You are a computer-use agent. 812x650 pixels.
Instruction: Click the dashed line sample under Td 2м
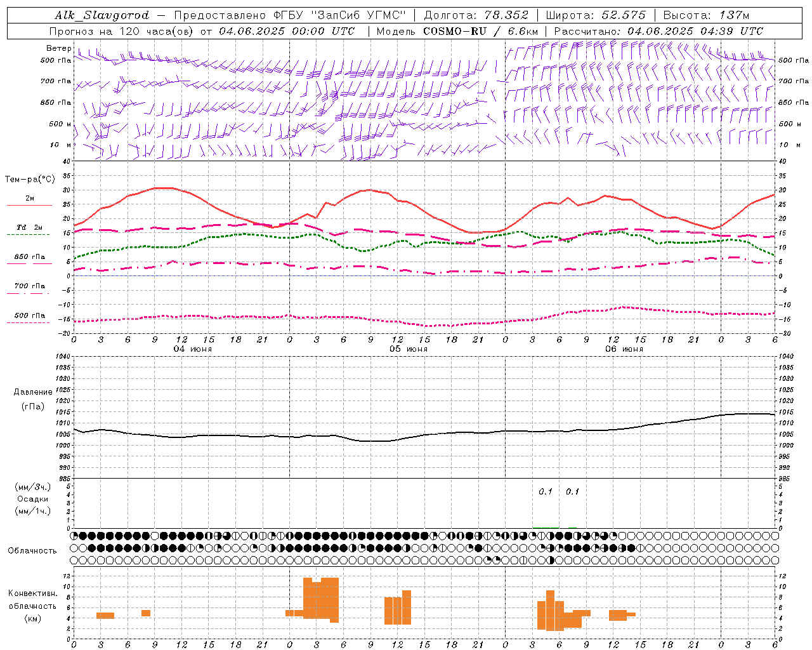[29, 234]
